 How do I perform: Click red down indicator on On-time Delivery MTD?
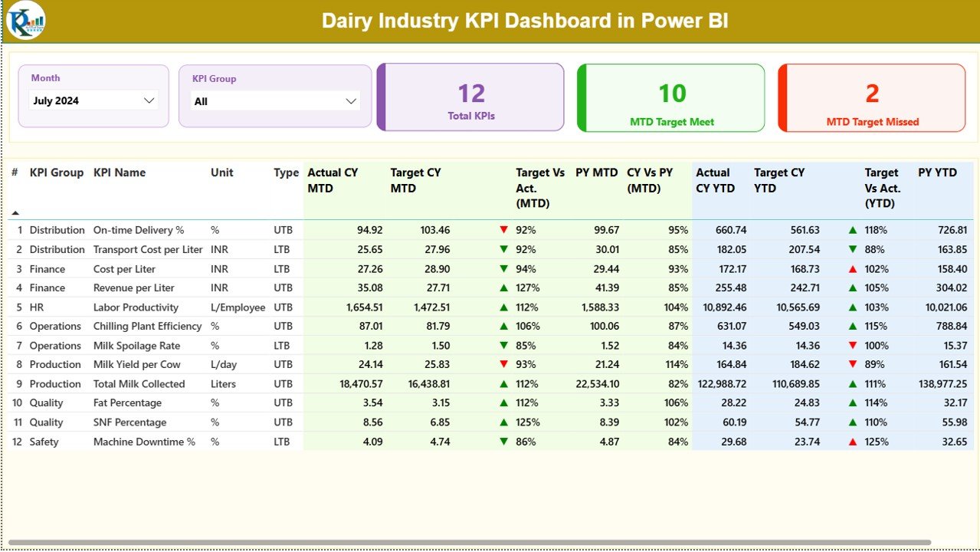[504, 229]
